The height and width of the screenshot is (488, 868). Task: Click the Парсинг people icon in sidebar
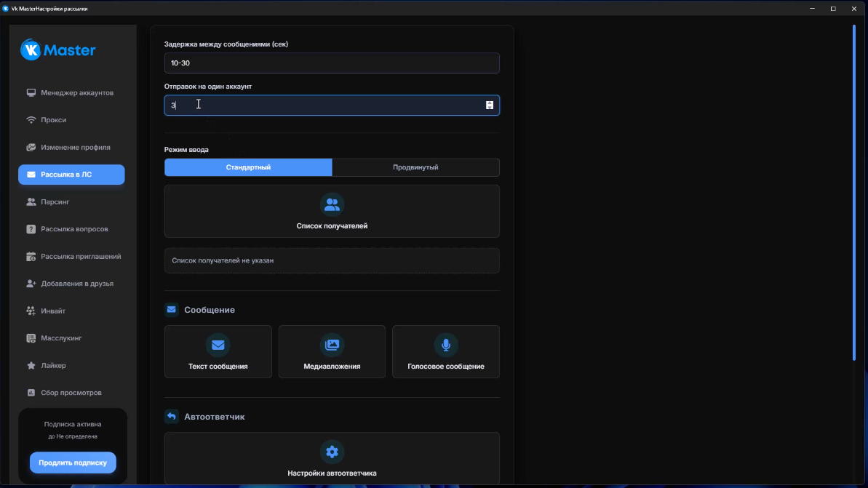tap(31, 201)
